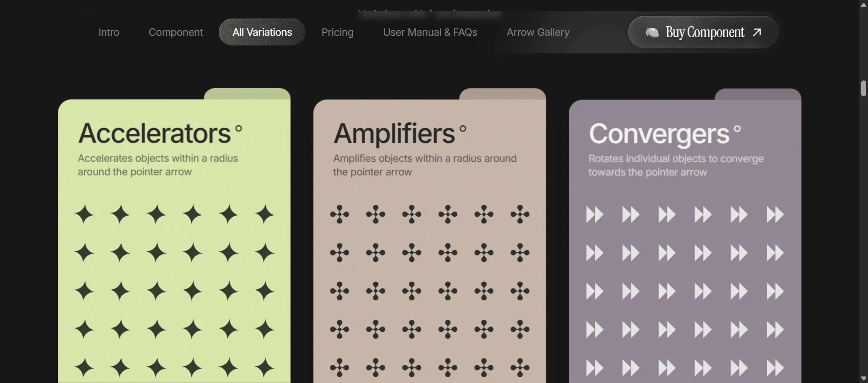Click the Buy Component button
Viewport: 868px width, 383px height.
point(703,32)
